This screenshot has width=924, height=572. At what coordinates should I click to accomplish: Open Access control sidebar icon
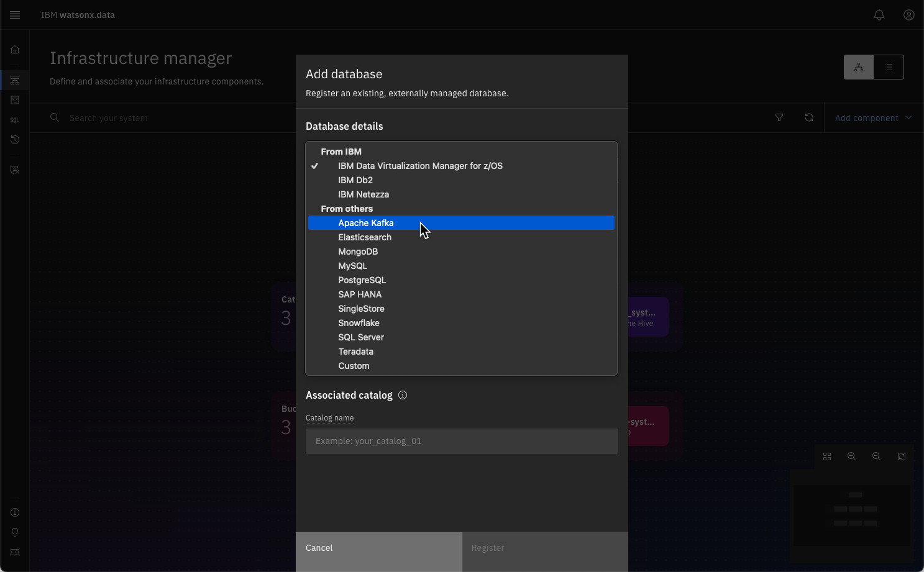(x=15, y=170)
